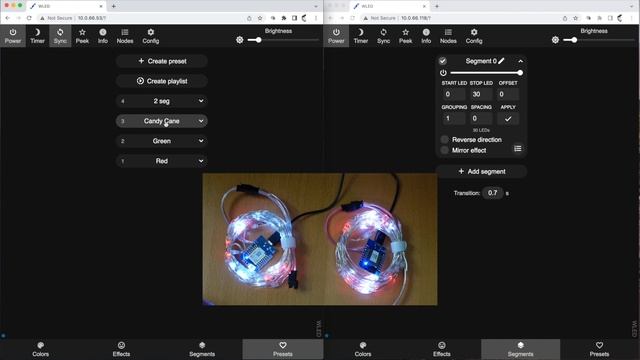This screenshot has width=640, height=360.
Task: Select the Presets tab in left window
Action: pyautogui.click(x=282, y=349)
